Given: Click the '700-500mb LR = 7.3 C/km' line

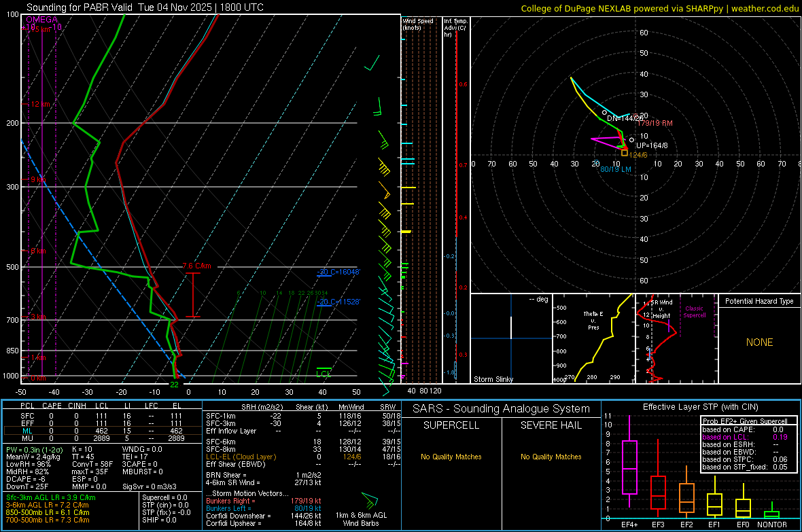Looking at the screenshot, I should coord(48,520).
